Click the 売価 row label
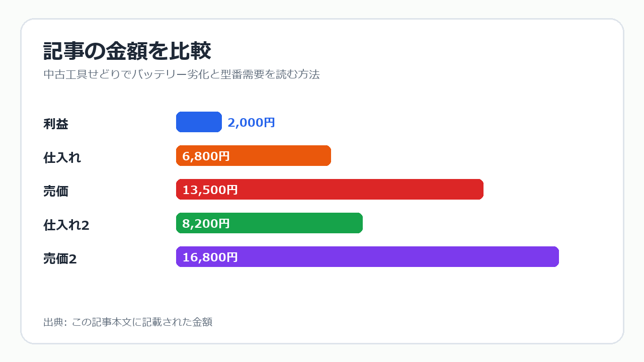Image resolution: width=644 pixels, height=362 pixels. point(56,191)
